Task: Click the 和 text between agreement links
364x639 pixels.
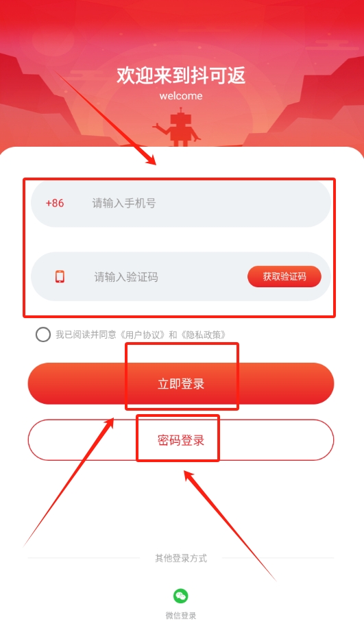Action: (x=173, y=335)
